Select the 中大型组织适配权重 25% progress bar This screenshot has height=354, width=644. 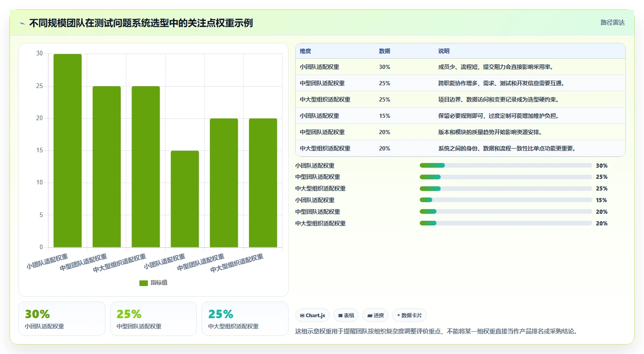pyautogui.click(x=506, y=189)
